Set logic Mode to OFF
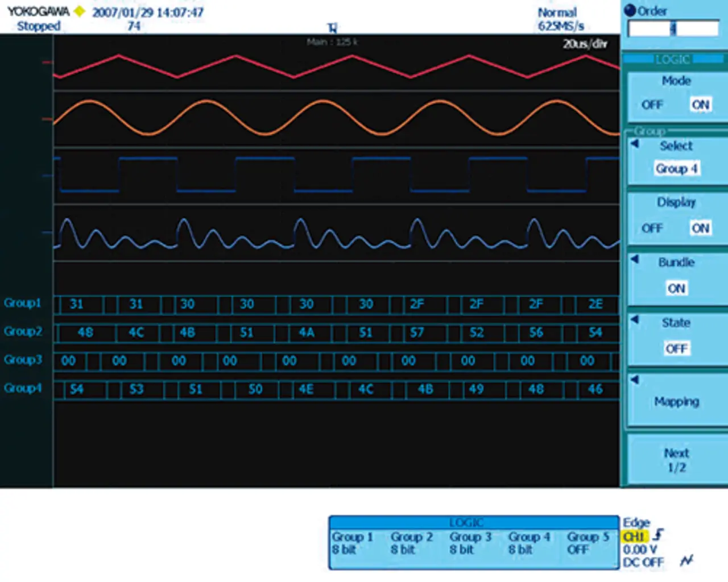Image resolution: width=728 pixels, height=582 pixels. click(652, 105)
